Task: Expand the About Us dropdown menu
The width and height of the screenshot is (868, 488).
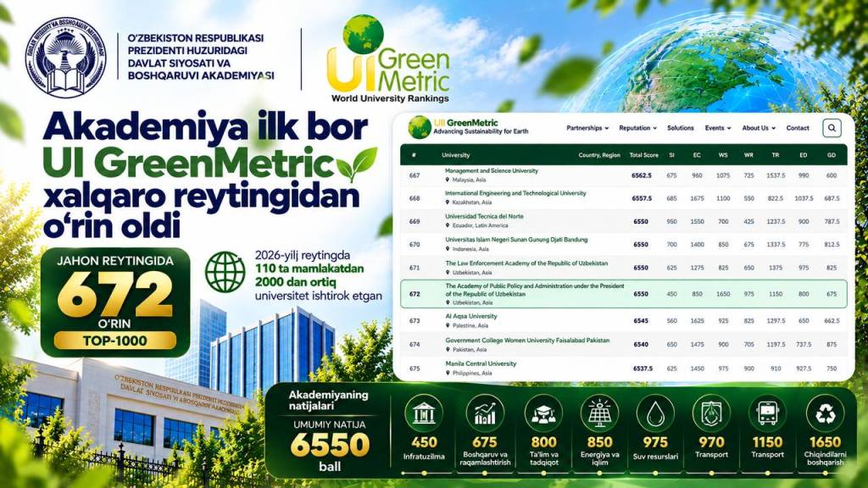Action: point(759,128)
